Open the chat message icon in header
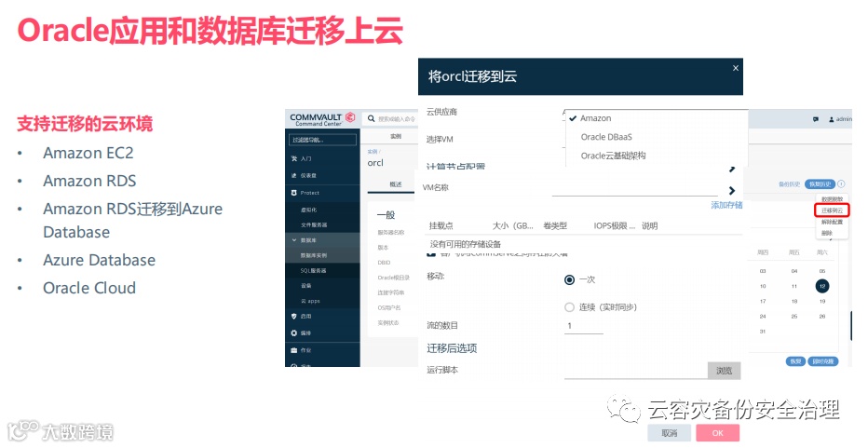This screenshot has width=868, height=448. [x=816, y=119]
